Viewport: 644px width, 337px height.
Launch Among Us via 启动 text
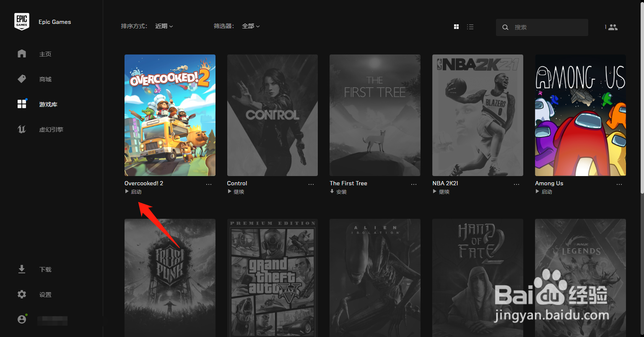547,192
